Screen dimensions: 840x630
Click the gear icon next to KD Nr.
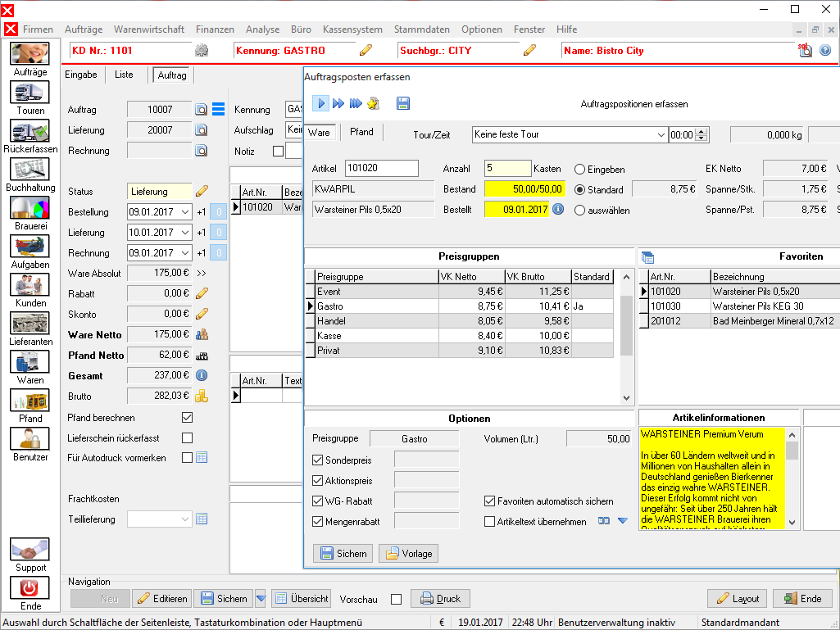[202, 51]
